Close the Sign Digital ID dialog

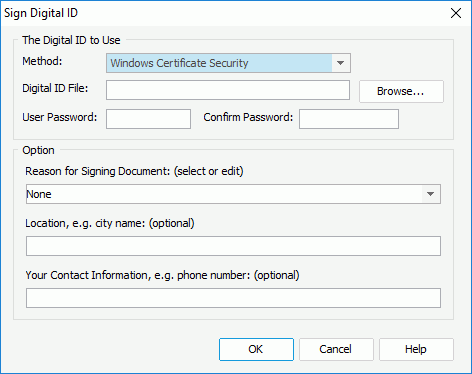[x=456, y=13]
